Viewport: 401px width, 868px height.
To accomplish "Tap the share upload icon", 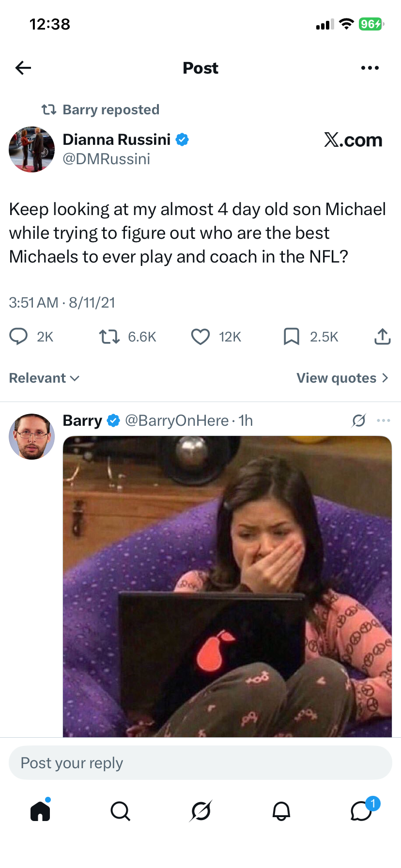I will (382, 336).
